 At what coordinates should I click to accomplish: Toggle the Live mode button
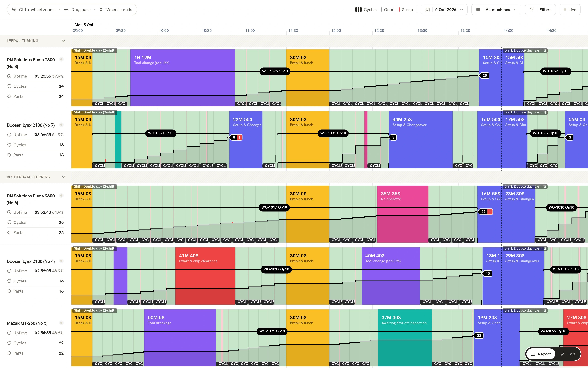pos(570,10)
